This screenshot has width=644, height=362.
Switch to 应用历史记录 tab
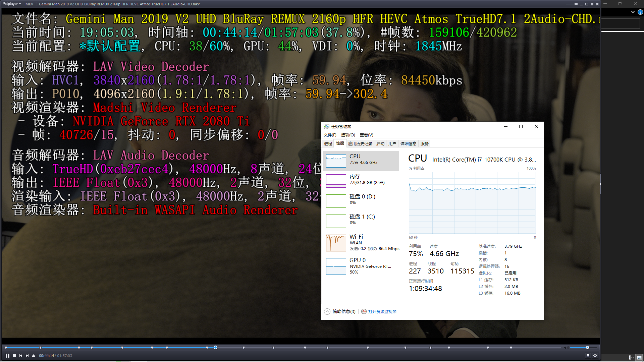pyautogui.click(x=360, y=144)
